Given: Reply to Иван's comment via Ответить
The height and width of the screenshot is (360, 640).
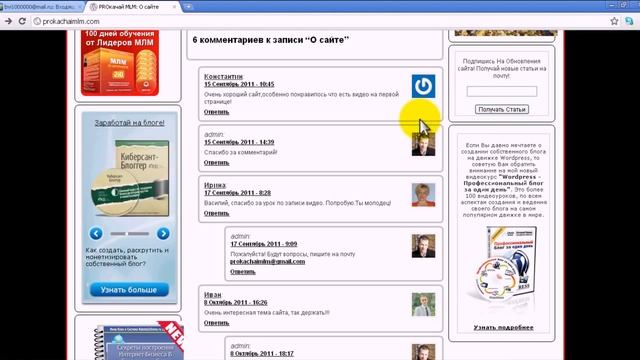Looking at the screenshot, I should [216, 323].
